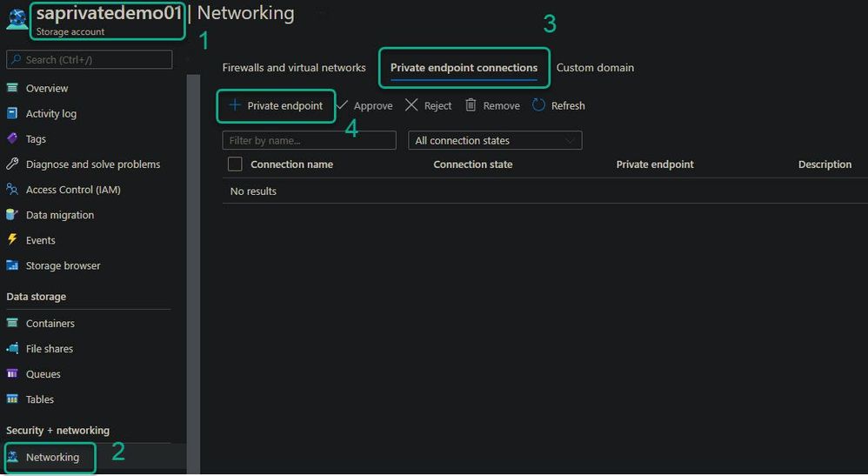This screenshot has width=868, height=476.
Task: Open Data migration menu item
Action: pos(60,215)
